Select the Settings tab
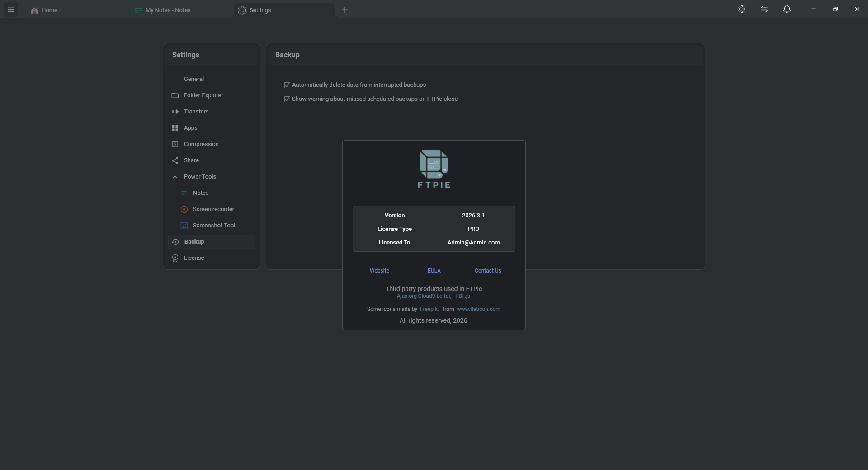 tap(284, 10)
